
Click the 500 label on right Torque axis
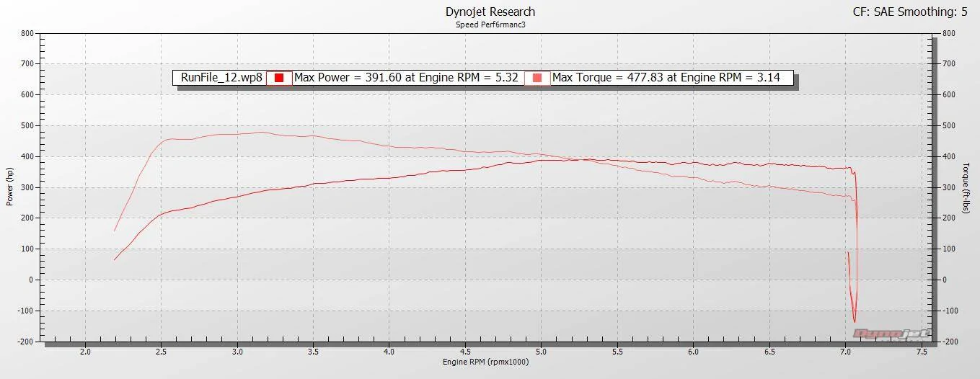pos(948,126)
